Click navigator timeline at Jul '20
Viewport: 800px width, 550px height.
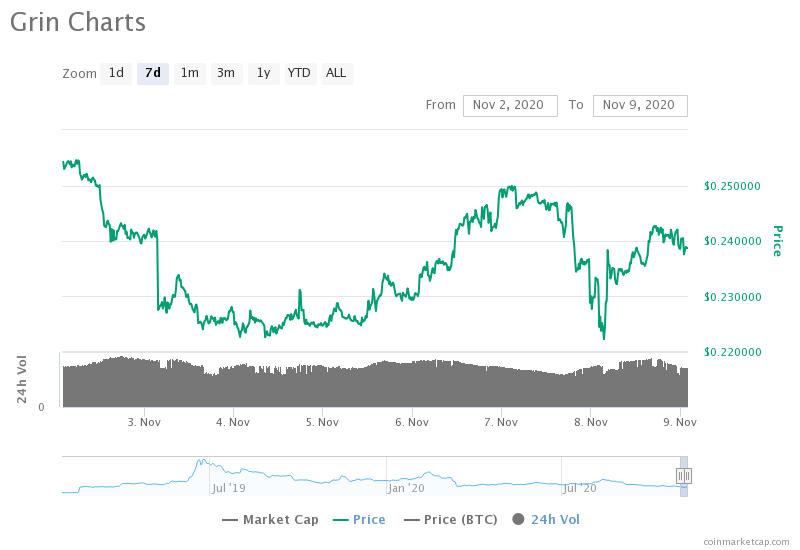point(580,488)
